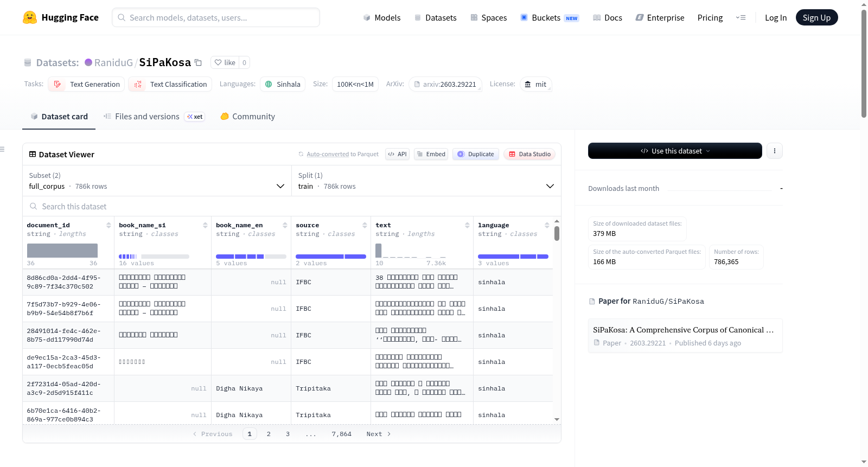Click the Dataset Viewer table icon
The height and width of the screenshot is (467, 868).
coord(33,155)
